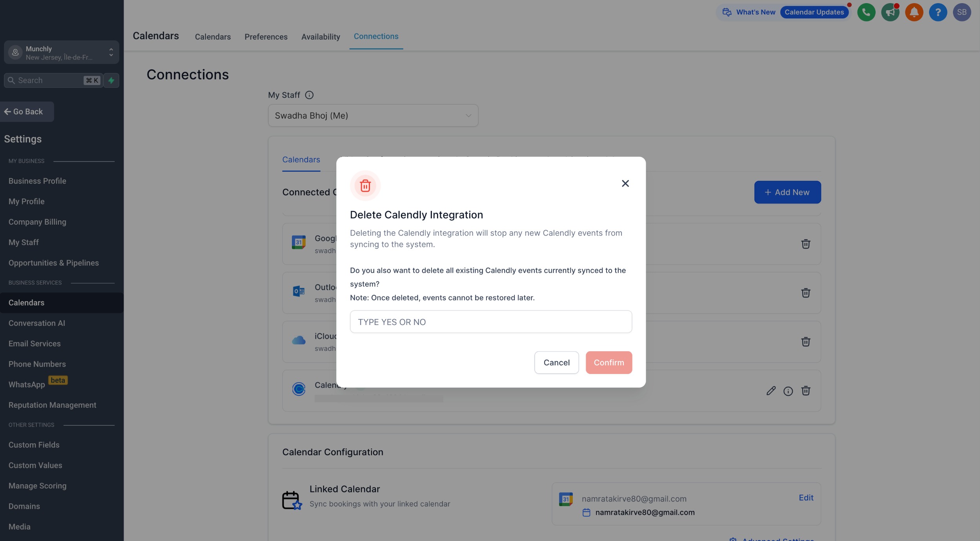Open the megaphone announcements icon
This screenshot has width=980, height=541.
pyautogui.click(x=890, y=12)
